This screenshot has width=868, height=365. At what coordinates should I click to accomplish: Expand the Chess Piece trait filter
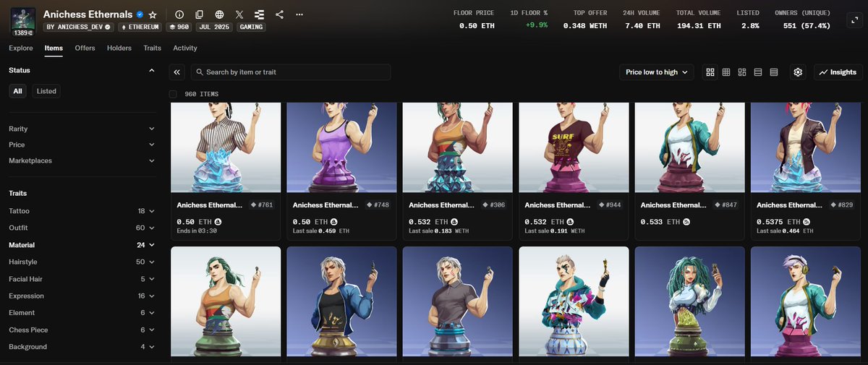click(x=82, y=330)
